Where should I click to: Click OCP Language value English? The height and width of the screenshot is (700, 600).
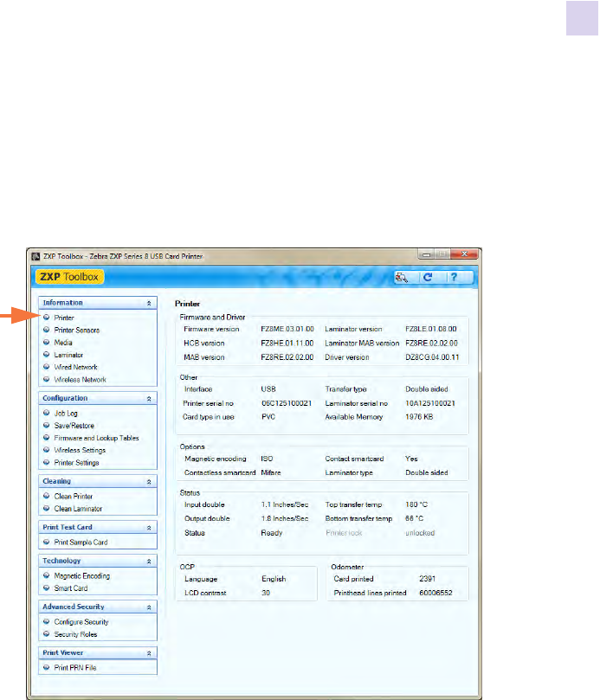tap(274, 579)
